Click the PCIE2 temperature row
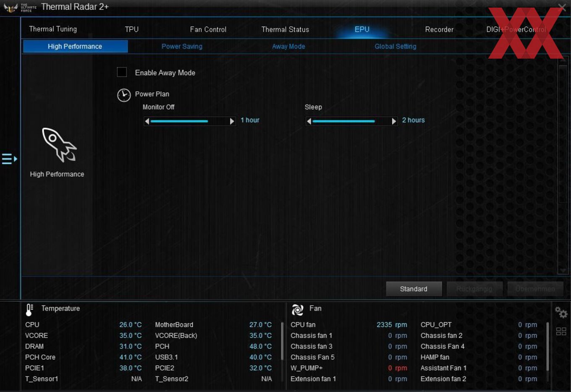Image resolution: width=571 pixels, height=392 pixels. pyautogui.click(x=213, y=368)
